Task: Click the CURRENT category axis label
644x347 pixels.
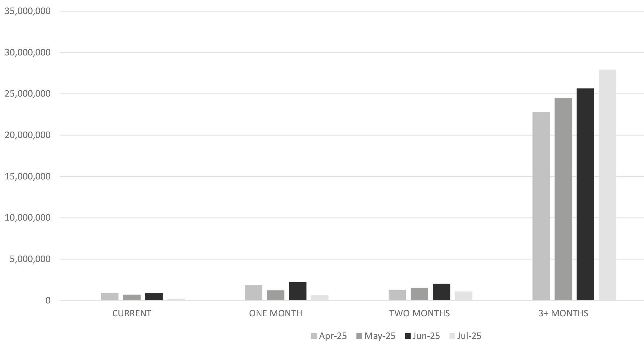Action: tap(132, 313)
